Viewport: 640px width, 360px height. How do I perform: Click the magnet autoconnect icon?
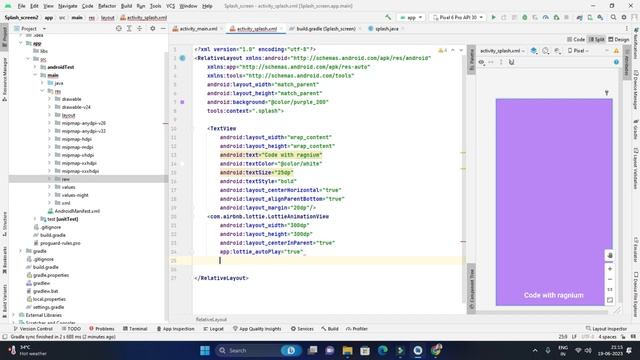click(x=511, y=62)
